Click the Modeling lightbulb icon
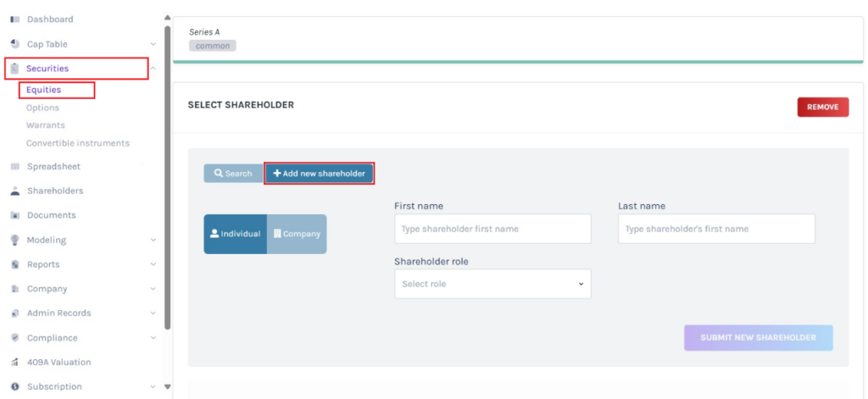Image resolution: width=868 pixels, height=399 pixels. click(14, 240)
